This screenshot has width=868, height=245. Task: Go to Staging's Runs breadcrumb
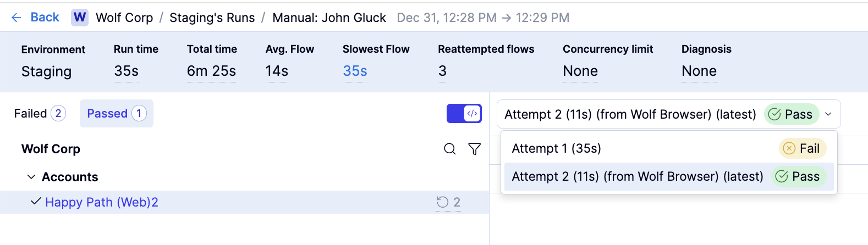(212, 18)
